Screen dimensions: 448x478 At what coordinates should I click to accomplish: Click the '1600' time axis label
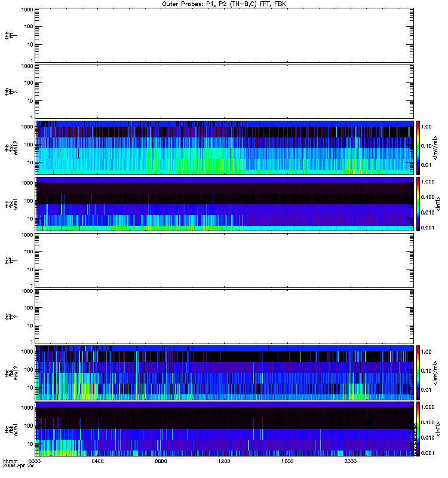[x=287, y=461]
